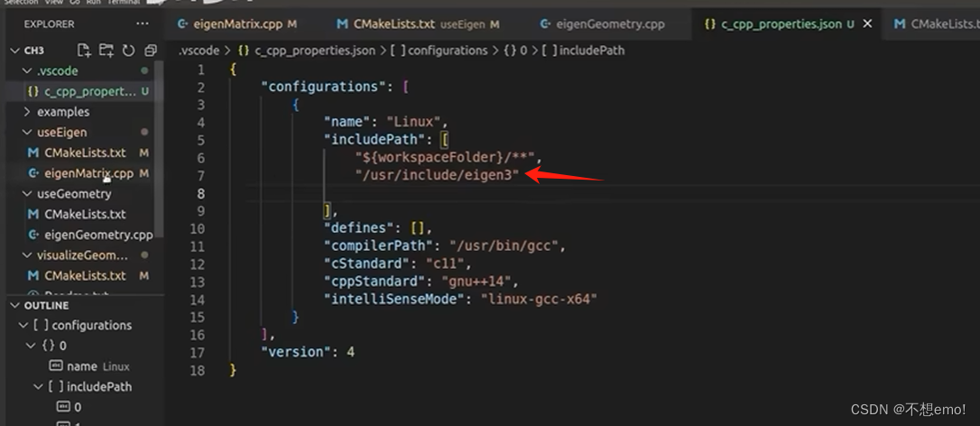The height and width of the screenshot is (426, 980).
Task: Click the object braces icon beside 0 in Outline
Action: click(x=49, y=346)
